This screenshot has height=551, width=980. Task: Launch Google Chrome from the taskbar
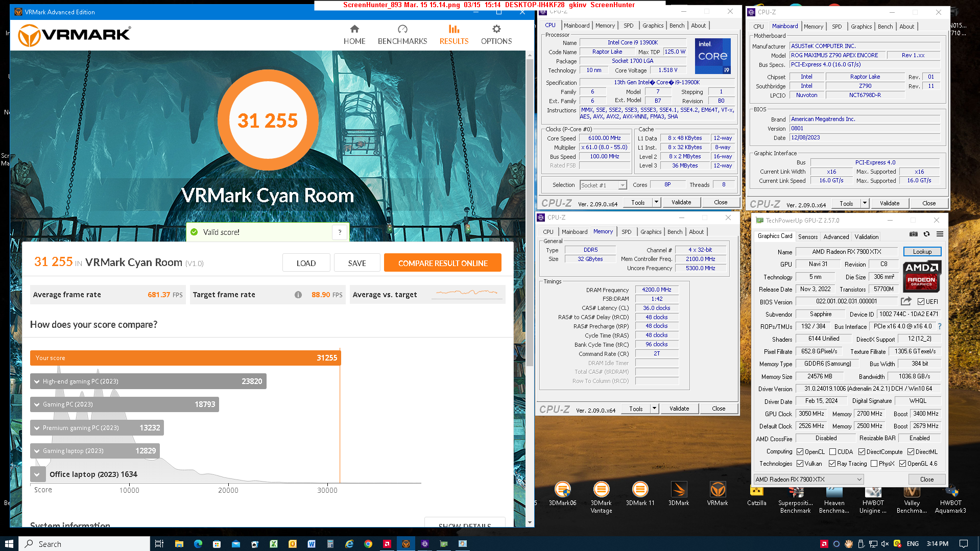tap(368, 544)
